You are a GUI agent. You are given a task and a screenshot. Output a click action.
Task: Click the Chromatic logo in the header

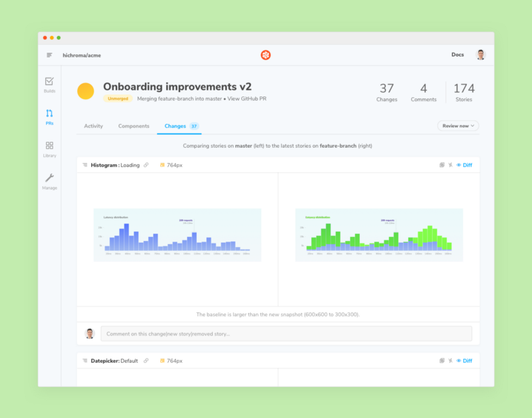pos(265,55)
